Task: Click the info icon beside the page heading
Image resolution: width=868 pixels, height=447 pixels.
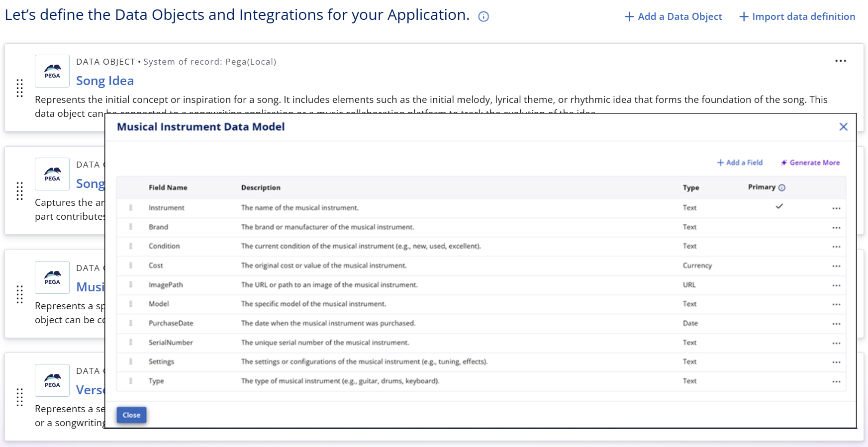Action: coord(483,17)
